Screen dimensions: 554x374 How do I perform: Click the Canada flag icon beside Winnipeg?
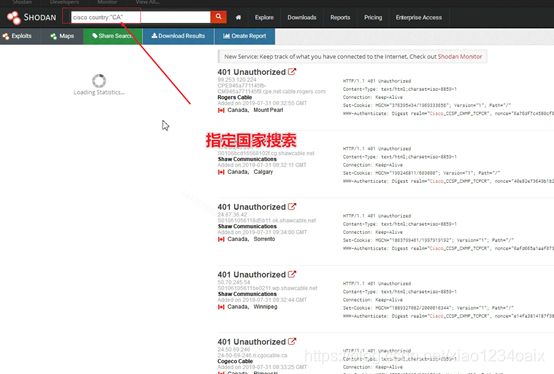[221, 307]
